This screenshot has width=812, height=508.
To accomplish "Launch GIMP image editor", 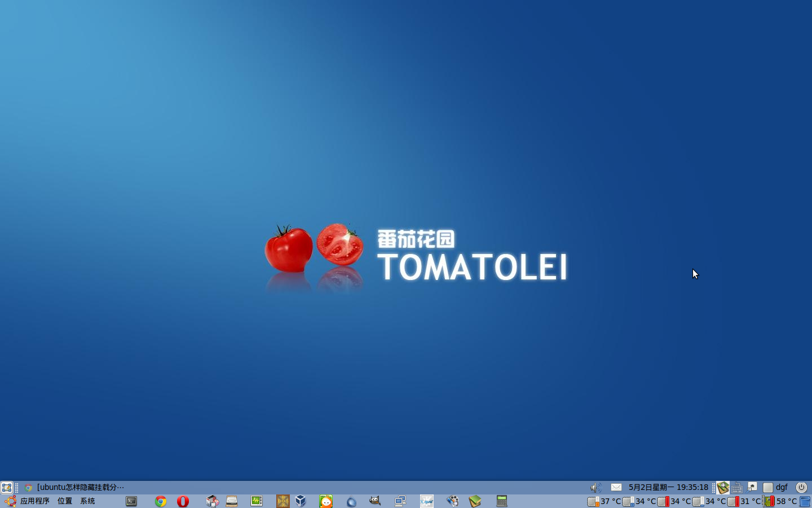I will pos(375,501).
